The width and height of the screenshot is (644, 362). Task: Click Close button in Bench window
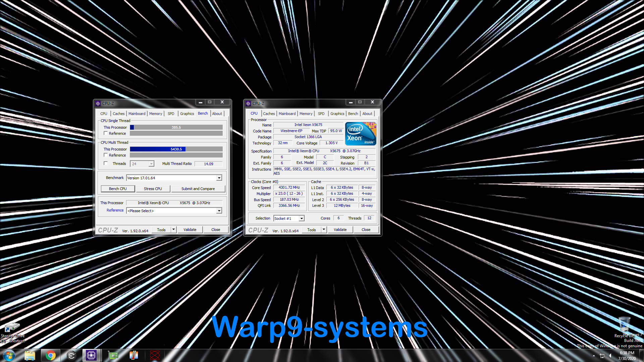pyautogui.click(x=216, y=230)
